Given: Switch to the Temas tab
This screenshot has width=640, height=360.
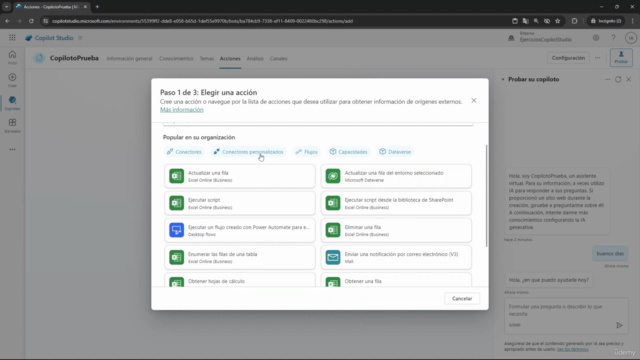Looking at the screenshot, I should click(x=207, y=58).
